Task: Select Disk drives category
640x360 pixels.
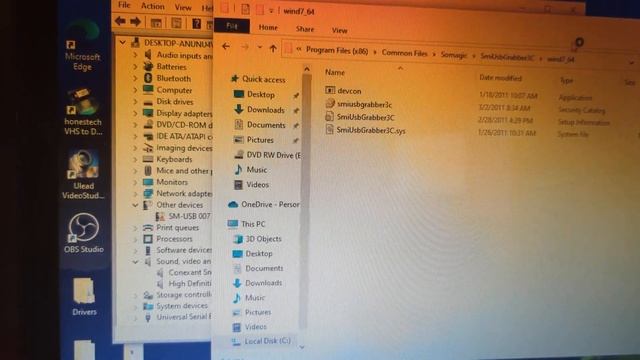Action: [x=169, y=102]
